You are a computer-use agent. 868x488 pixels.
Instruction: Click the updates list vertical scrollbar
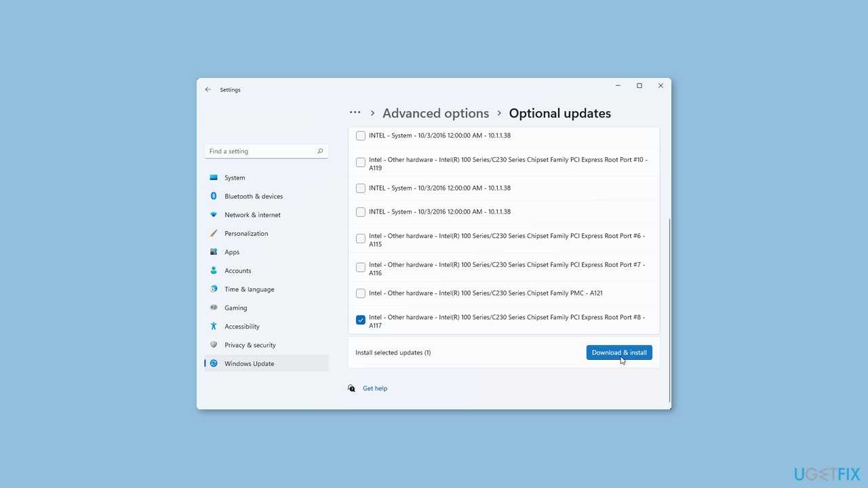click(x=670, y=310)
